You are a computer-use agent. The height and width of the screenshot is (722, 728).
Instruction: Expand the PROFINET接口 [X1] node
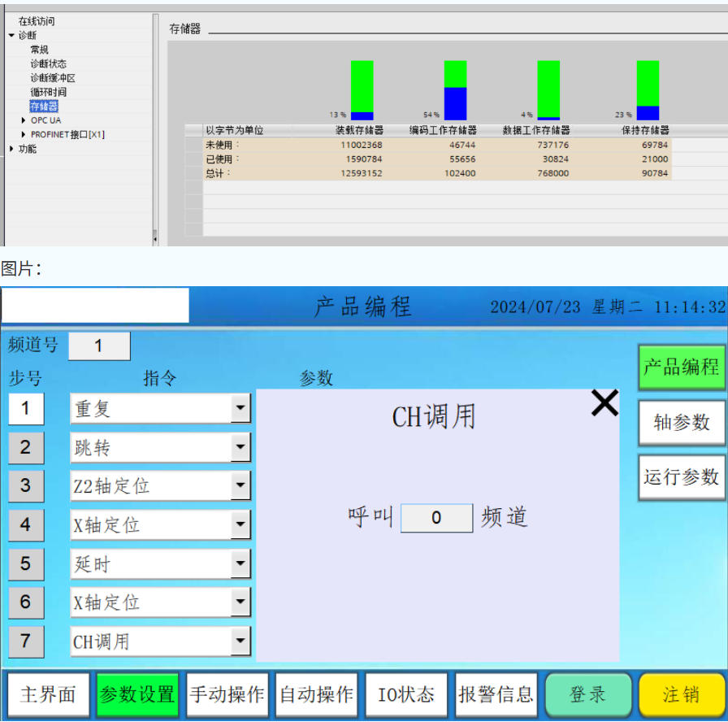[24, 134]
